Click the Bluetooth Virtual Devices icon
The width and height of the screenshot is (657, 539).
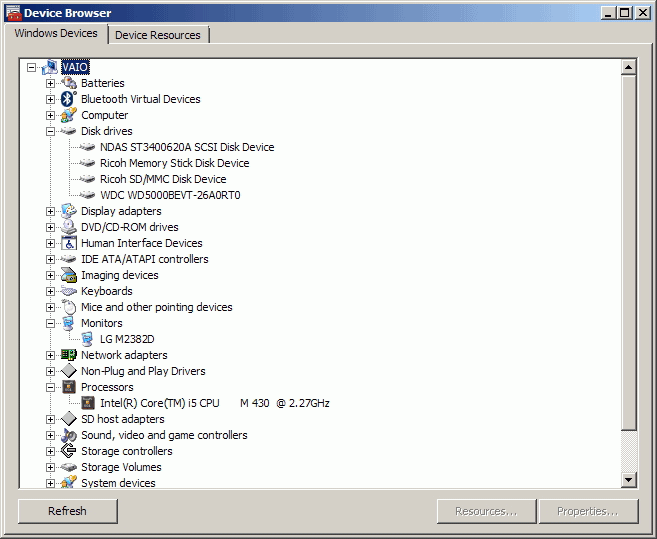click(69, 99)
